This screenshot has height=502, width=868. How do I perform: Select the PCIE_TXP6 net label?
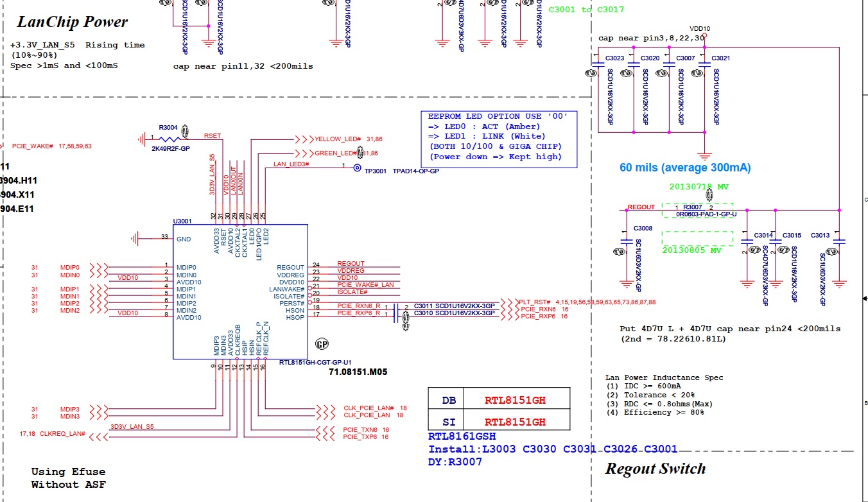[x=361, y=437]
